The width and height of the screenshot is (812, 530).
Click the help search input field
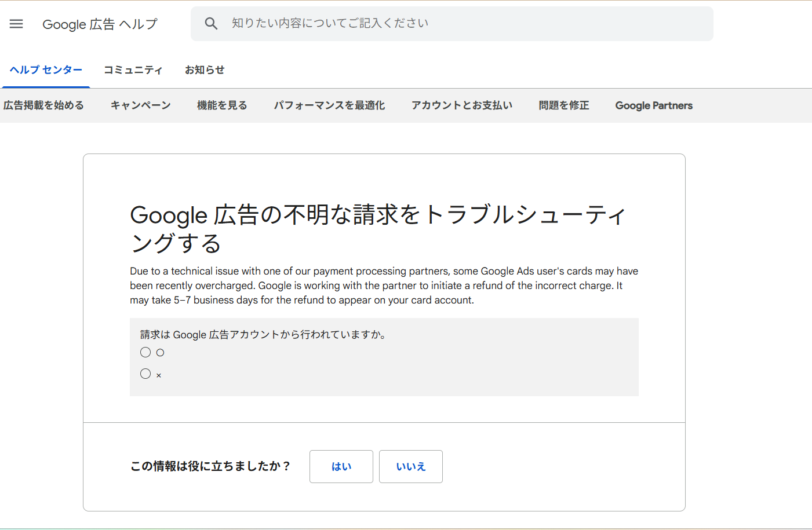point(451,24)
